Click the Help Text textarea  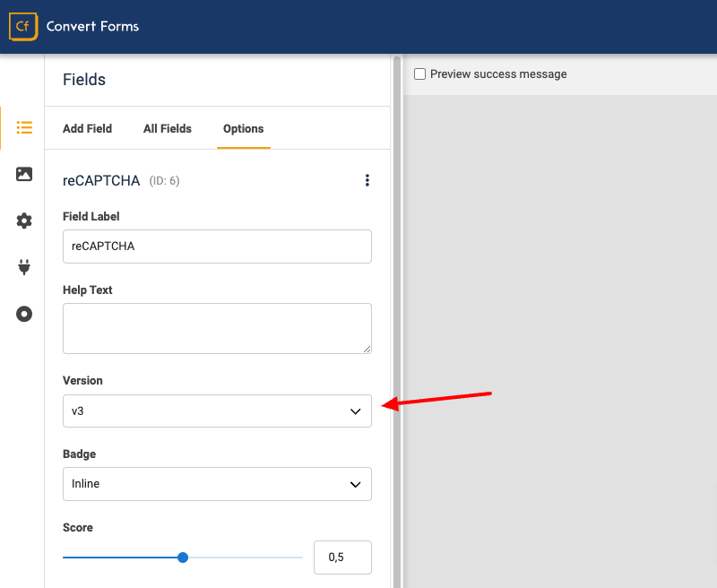tap(217, 328)
